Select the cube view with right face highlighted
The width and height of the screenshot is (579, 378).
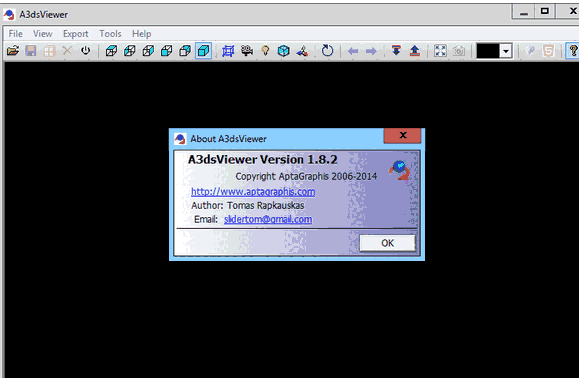[x=148, y=51]
